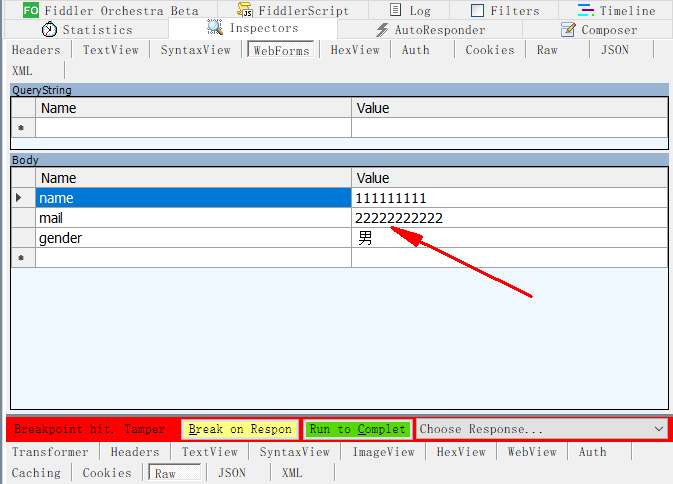
Task: Click the Fiddler Orchestra Beta FO icon
Action: point(31,9)
